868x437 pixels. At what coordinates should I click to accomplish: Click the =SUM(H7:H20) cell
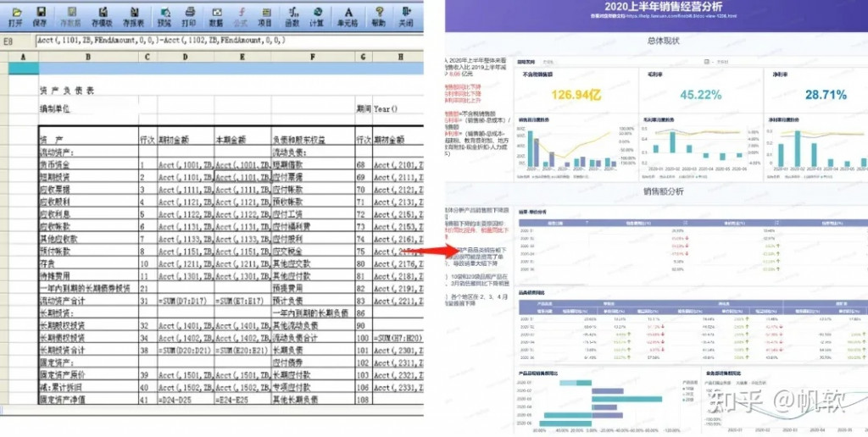click(398, 337)
